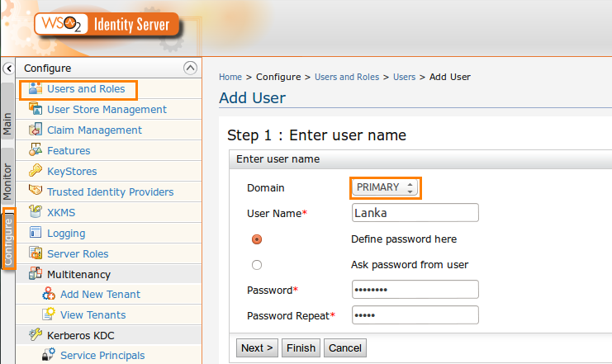
Task: Click the Claim Management icon
Action: tap(36, 130)
